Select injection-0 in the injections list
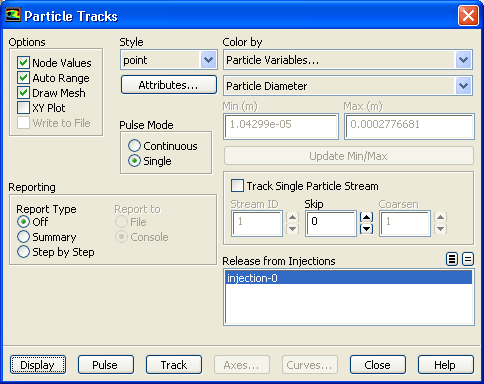 click(x=349, y=278)
